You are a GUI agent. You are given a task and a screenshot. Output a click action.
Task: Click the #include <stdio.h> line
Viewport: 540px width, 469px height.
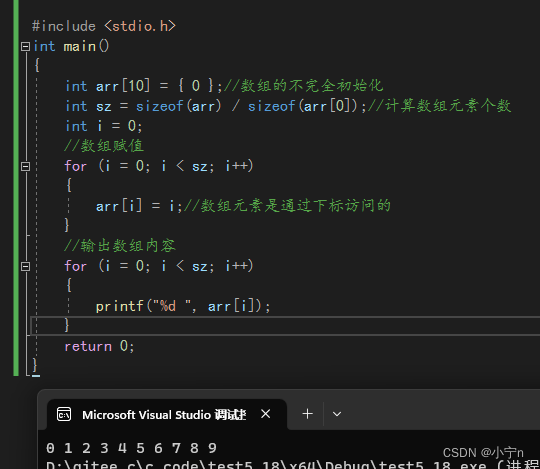[104, 26]
